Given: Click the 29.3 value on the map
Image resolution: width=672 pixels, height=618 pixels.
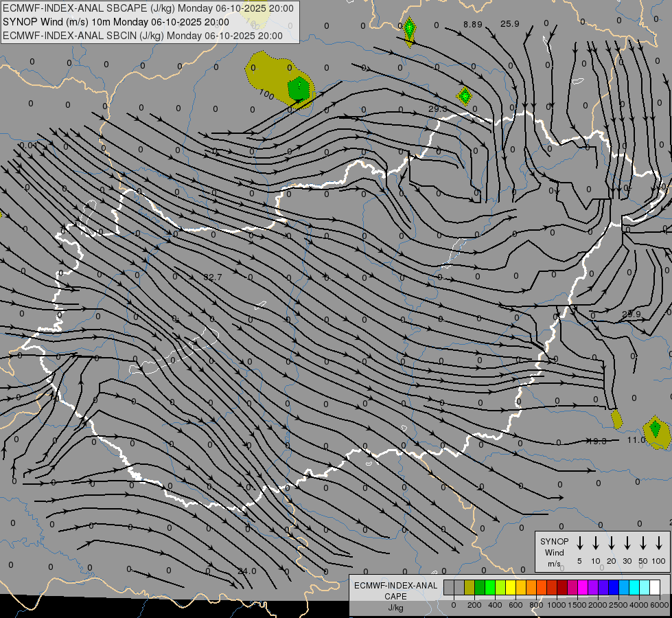Looking at the screenshot, I should (437, 109).
